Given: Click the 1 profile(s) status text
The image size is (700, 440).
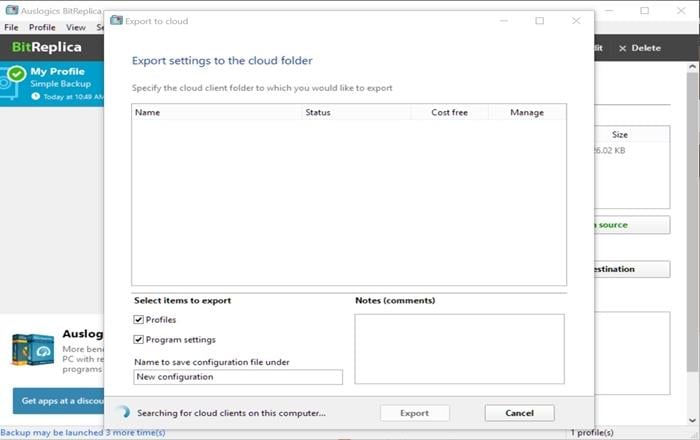Looking at the screenshot, I should [x=592, y=432].
